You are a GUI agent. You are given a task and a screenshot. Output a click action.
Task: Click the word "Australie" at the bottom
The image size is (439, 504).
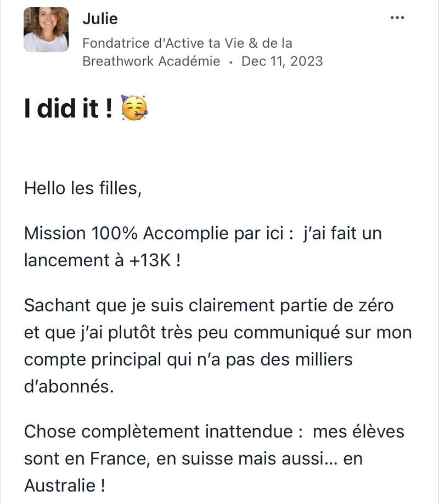tap(60, 485)
